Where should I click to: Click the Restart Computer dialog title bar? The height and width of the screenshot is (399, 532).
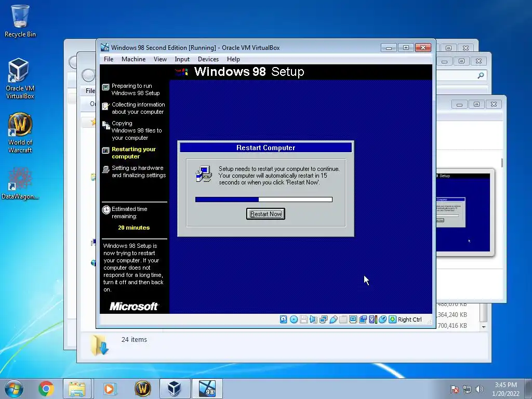265,148
